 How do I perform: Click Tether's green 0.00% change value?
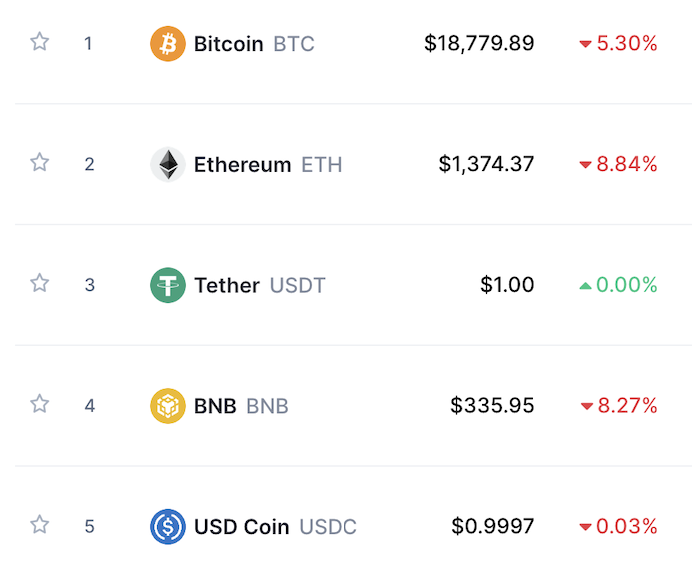(x=627, y=285)
